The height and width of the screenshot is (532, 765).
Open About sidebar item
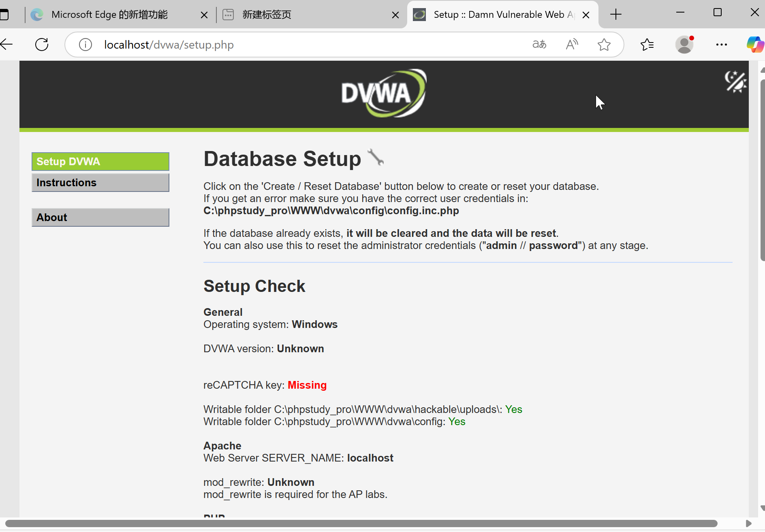(x=100, y=217)
